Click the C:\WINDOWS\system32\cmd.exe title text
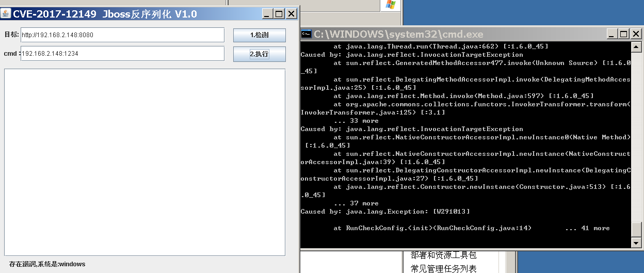 tap(399, 35)
